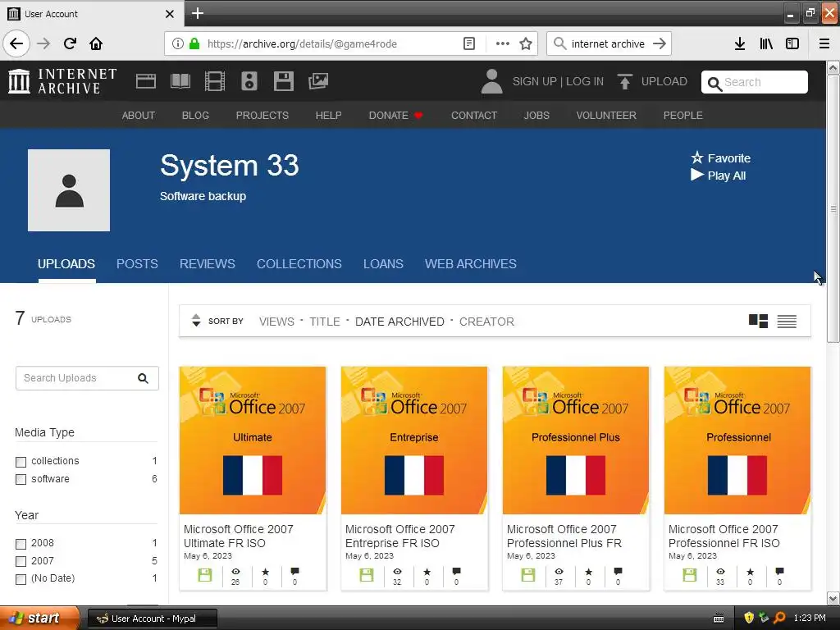Open the VOLUNTEER link
This screenshot has height=630, width=840.
point(606,115)
